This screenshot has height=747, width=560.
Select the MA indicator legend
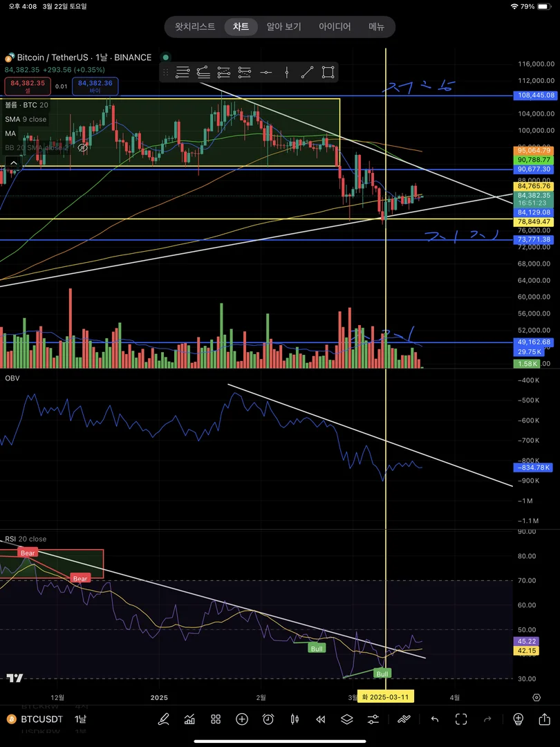(x=10, y=133)
